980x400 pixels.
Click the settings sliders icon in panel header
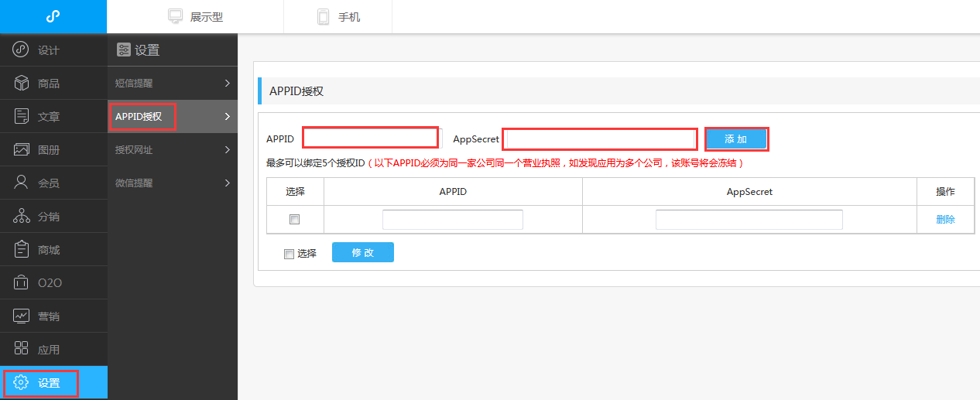tap(123, 50)
